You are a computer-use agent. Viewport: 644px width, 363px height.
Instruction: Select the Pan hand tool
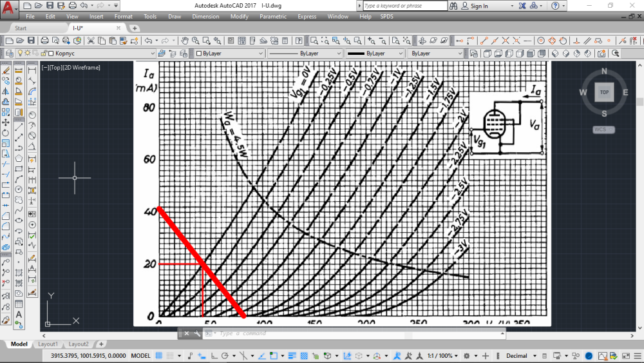[184, 40]
